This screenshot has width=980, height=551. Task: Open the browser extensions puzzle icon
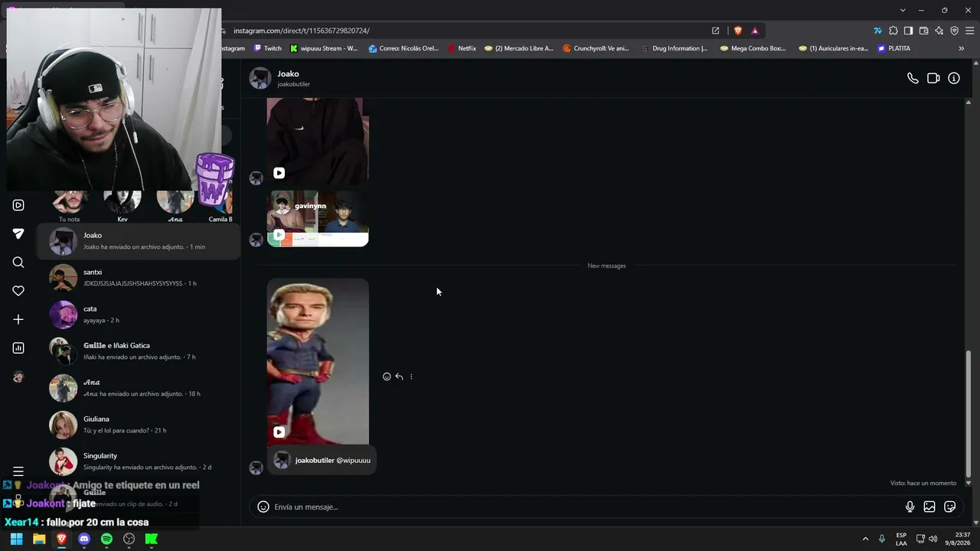point(893,31)
